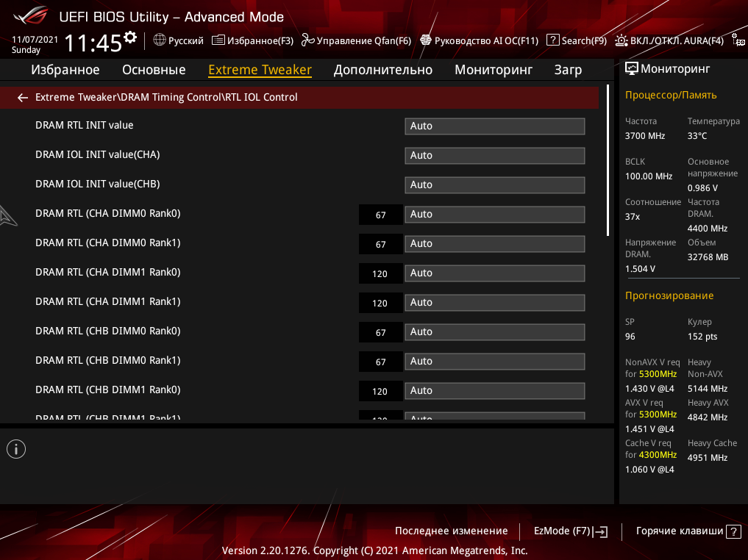Open AI OC guide brain icon
This screenshot has width=748, height=560.
[426, 40]
